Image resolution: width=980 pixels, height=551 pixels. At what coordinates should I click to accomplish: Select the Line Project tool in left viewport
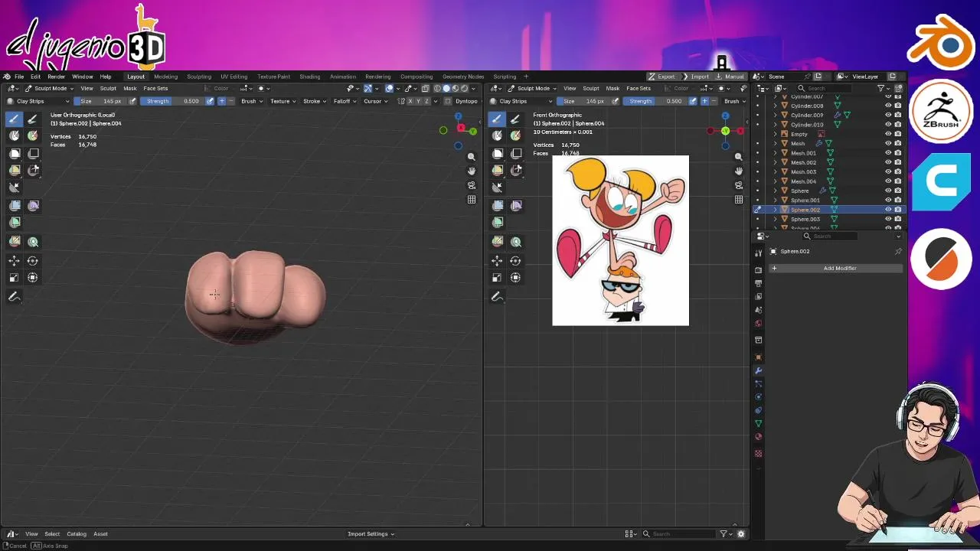[x=15, y=187]
